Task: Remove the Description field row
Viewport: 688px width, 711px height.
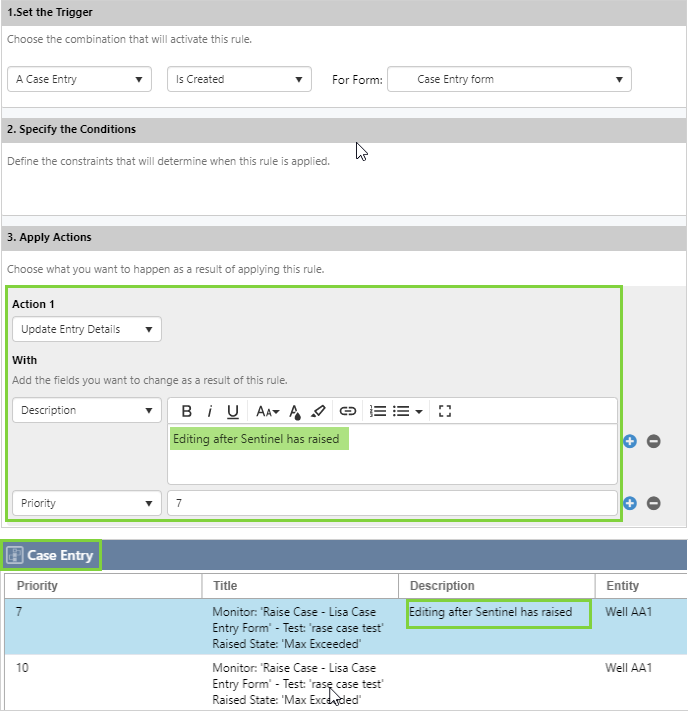Action: click(654, 441)
